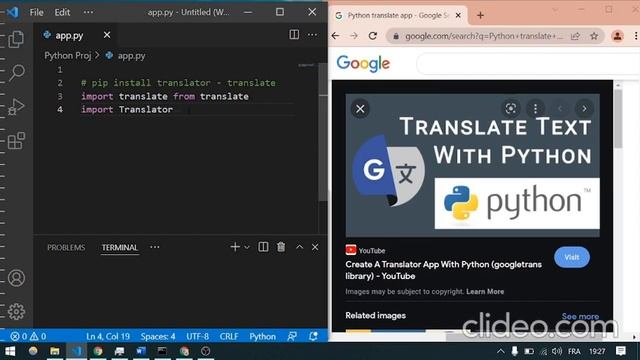Close the terminal panel
Viewport: 640px width, 360px height.
(315, 247)
